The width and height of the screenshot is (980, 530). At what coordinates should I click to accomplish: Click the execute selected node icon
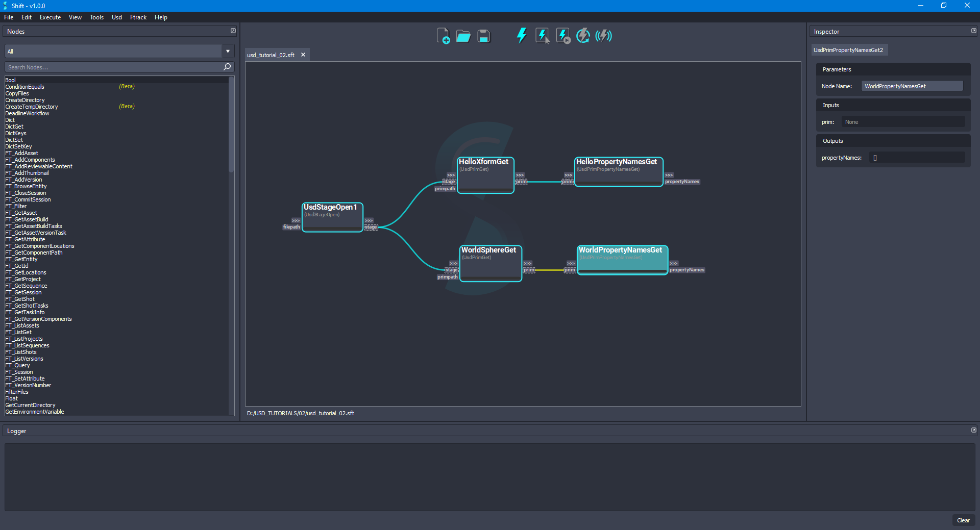point(542,36)
